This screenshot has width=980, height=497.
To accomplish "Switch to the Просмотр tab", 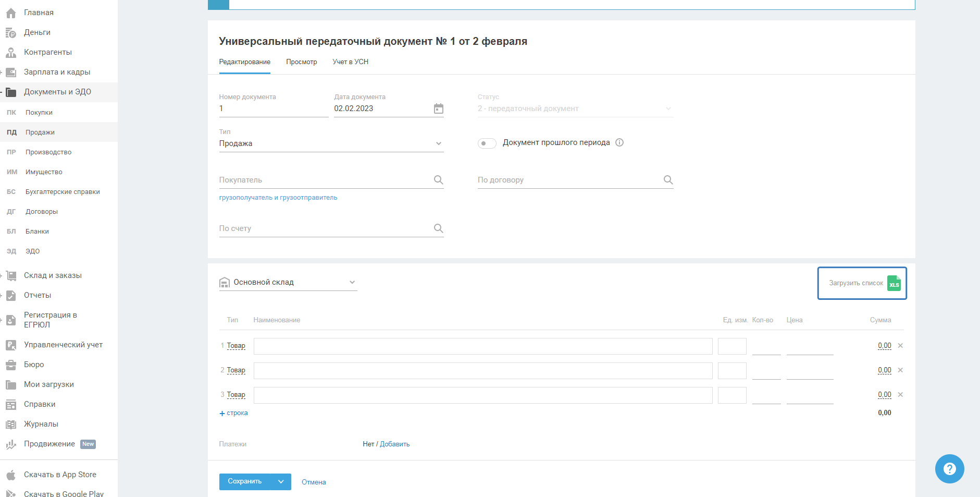I will click(x=302, y=62).
